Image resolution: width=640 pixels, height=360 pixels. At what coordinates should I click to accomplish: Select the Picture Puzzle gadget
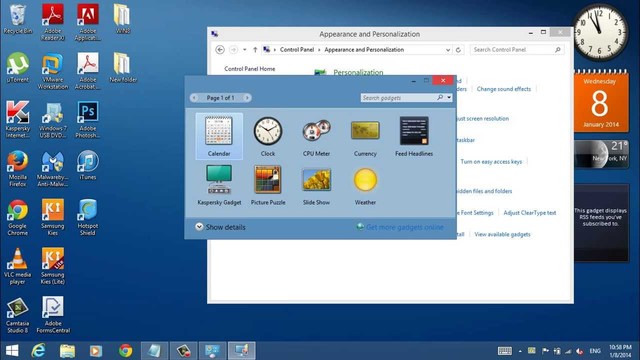coord(268,185)
